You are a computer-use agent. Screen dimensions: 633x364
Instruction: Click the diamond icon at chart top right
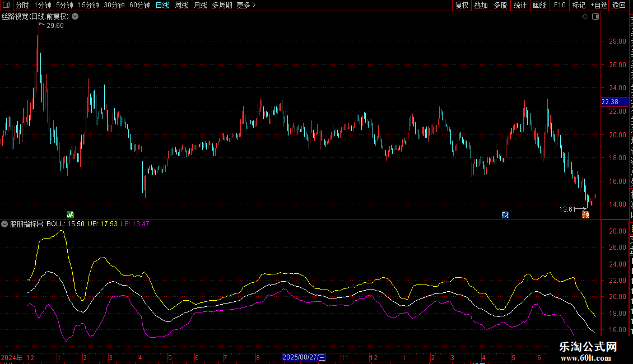(585, 17)
